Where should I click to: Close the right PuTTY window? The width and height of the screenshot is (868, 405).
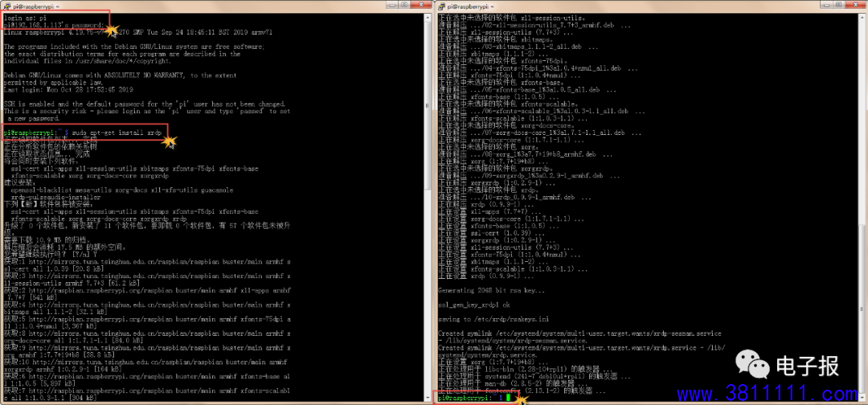[x=856, y=5]
